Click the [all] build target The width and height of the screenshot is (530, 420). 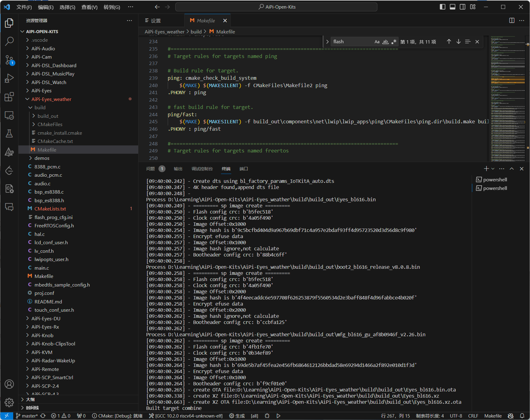pos(255,416)
